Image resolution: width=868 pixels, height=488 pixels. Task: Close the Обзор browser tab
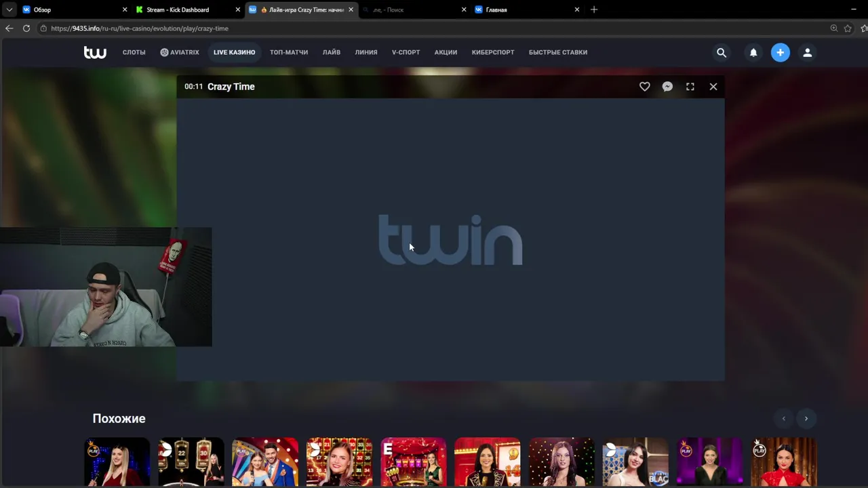coord(125,9)
